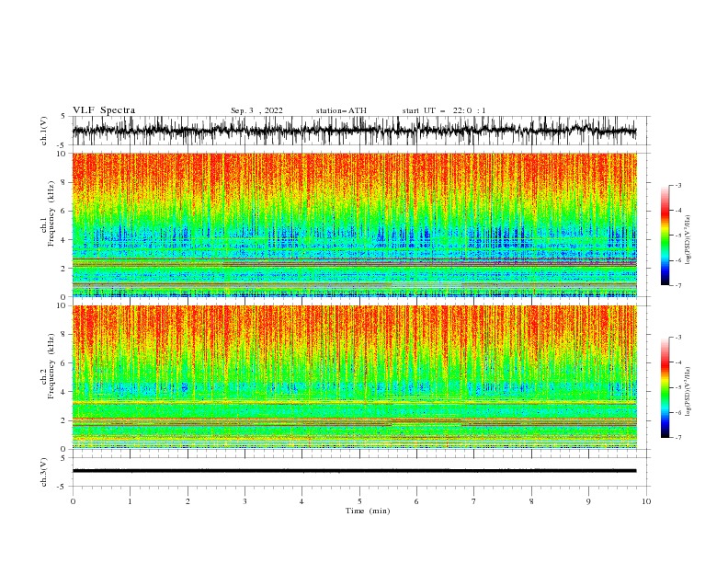Click the ch.1 color bar 'log(PSD)(V²/Hz)' label

click(688, 240)
